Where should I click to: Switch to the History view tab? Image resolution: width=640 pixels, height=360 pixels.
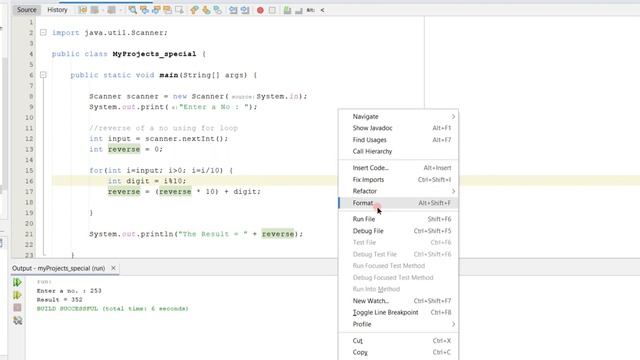pyautogui.click(x=57, y=10)
